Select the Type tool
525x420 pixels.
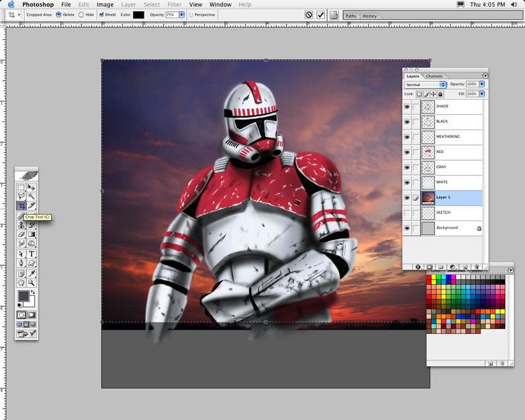pos(31,254)
